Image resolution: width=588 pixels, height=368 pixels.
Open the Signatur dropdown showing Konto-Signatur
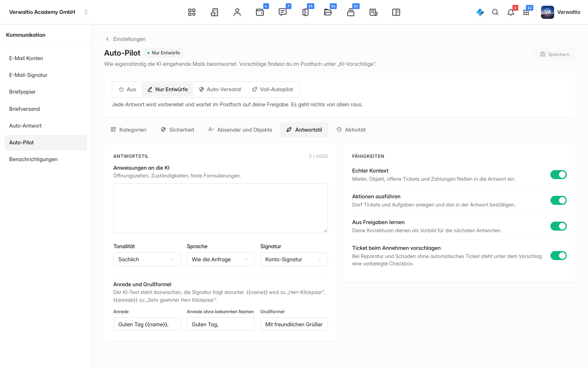[294, 259]
